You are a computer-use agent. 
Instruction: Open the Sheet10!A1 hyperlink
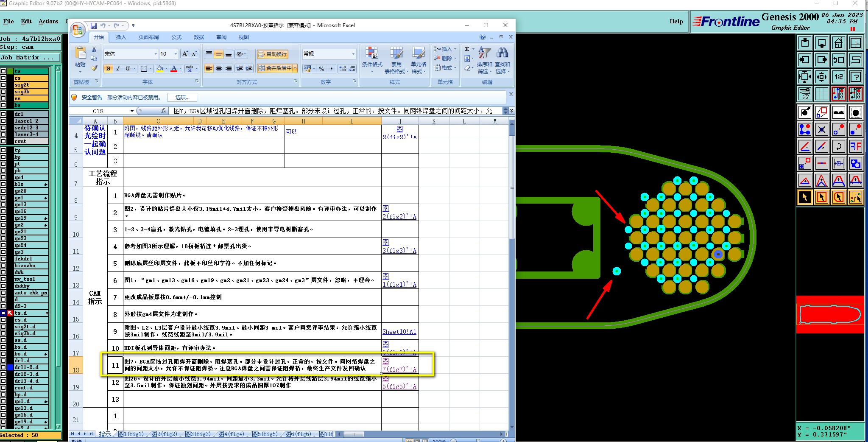coord(399,332)
